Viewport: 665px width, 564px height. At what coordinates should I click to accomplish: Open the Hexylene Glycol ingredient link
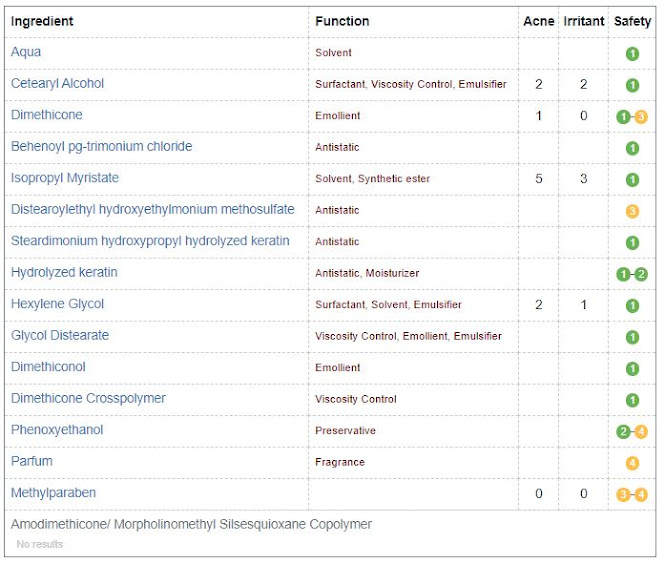coord(57,304)
